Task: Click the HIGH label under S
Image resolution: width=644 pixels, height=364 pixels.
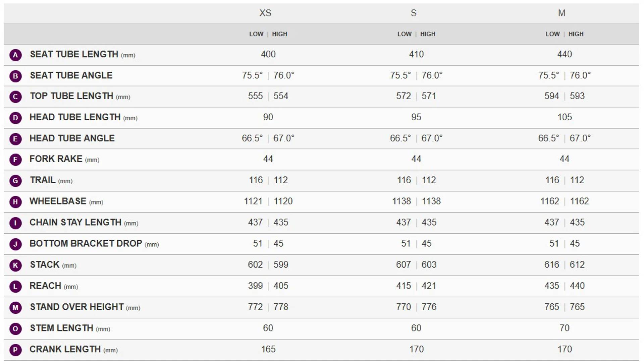Action: pyautogui.click(x=428, y=34)
